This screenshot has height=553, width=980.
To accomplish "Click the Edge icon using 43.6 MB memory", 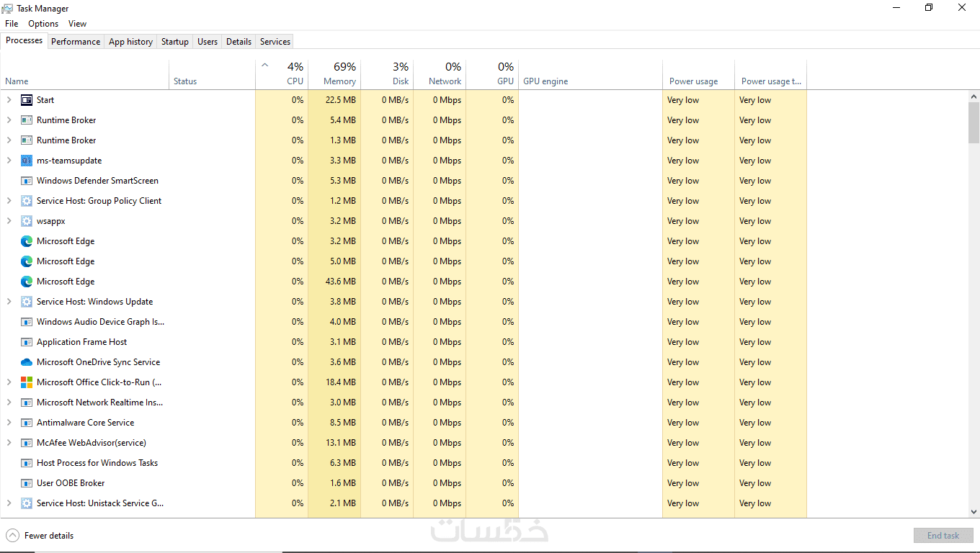I will click(x=27, y=282).
